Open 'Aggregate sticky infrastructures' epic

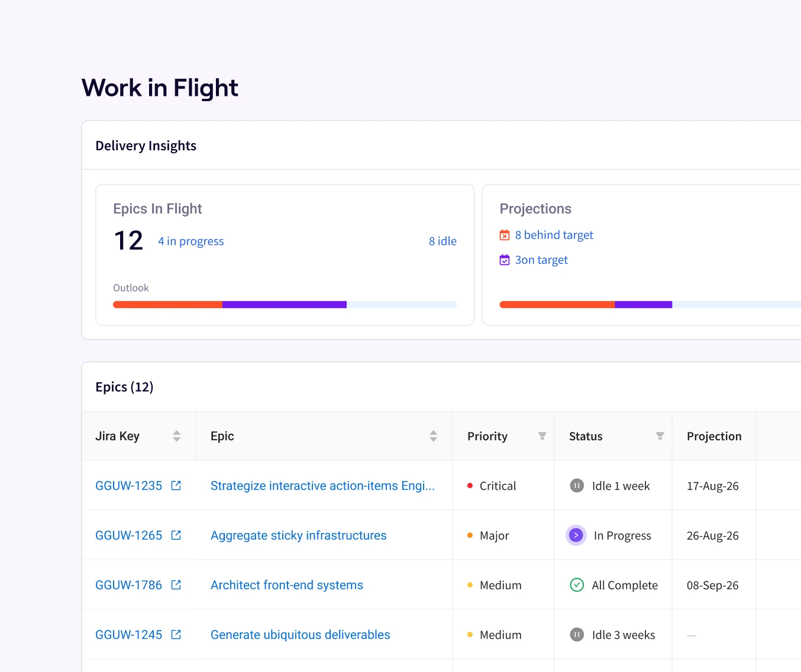pos(298,535)
